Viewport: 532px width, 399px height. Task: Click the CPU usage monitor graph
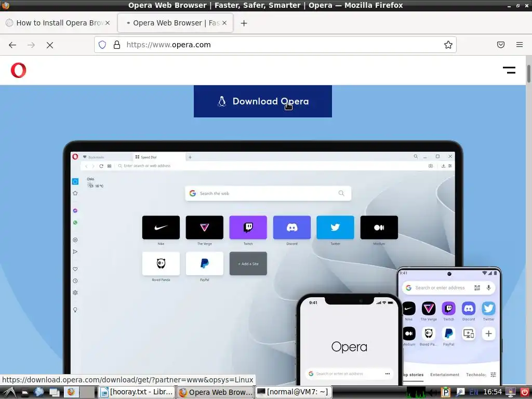(416, 393)
